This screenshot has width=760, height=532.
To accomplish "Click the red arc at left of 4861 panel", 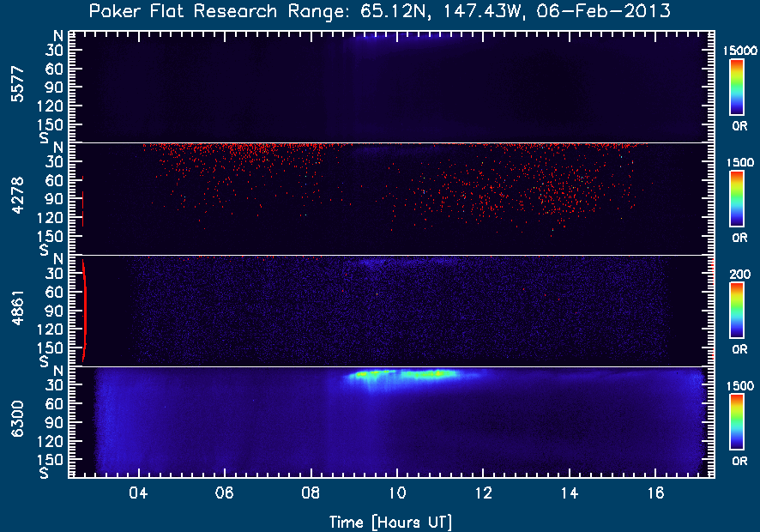I will (x=84, y=311).
